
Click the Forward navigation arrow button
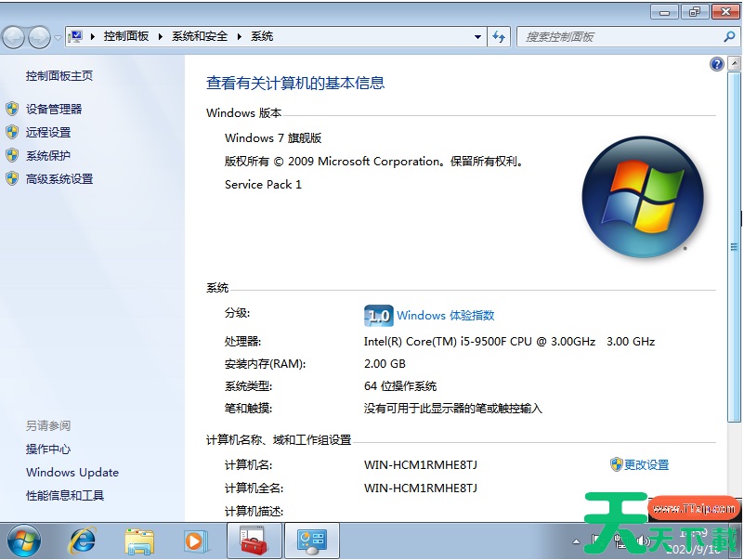click(40, 37)
